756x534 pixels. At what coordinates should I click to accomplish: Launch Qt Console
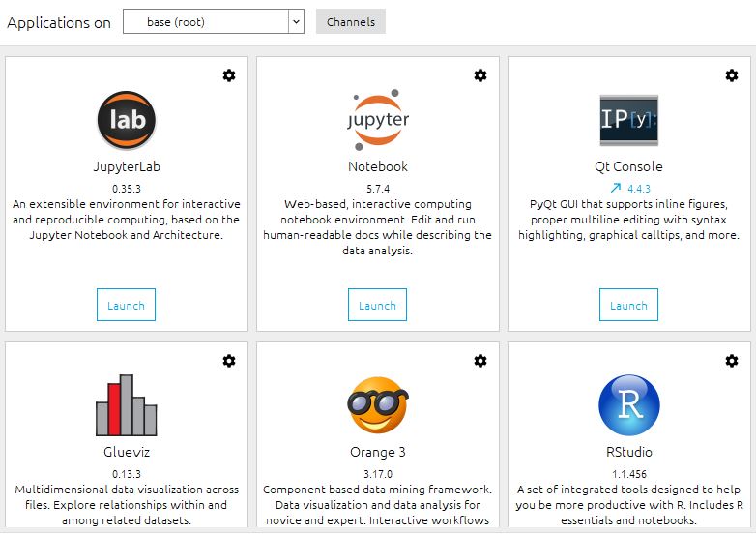coord(628,305)
